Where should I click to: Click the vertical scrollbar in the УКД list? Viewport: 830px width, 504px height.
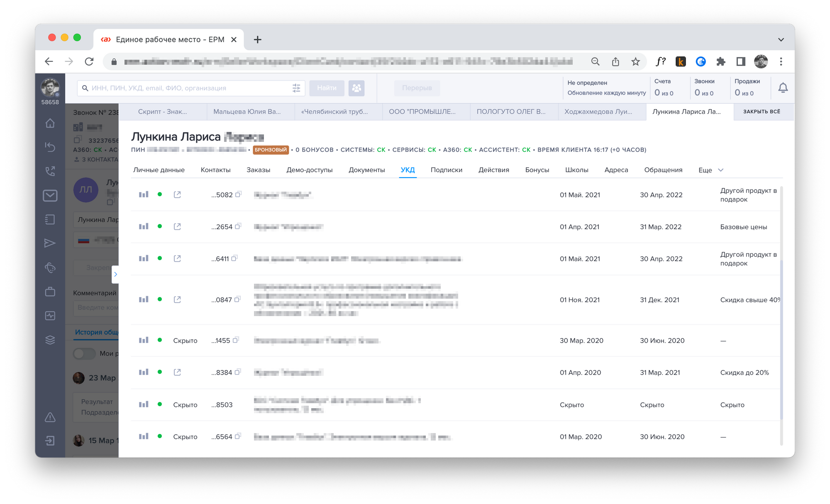point(781,340)
